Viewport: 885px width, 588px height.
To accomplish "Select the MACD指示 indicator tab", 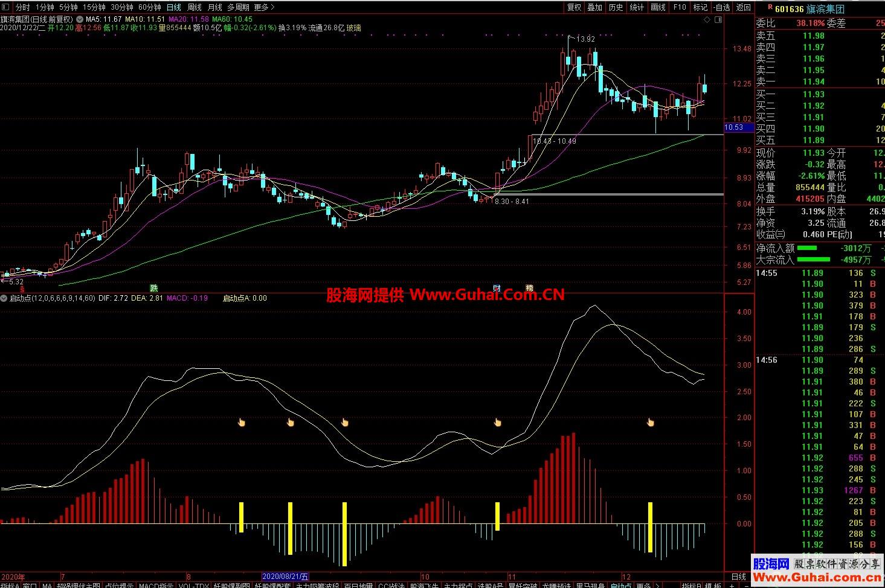I will click(156, 586).
